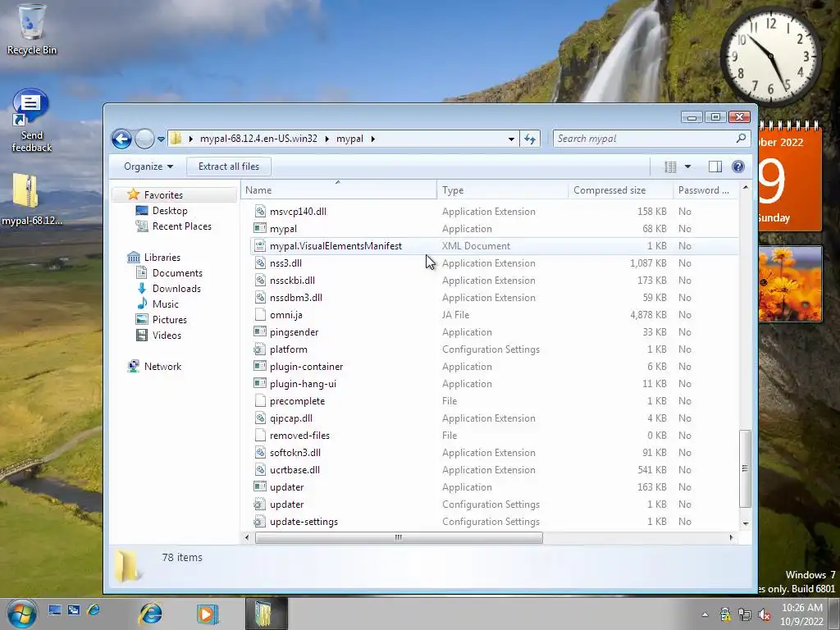840x630 pixels.
Task: Open Send feedback desktop shortcut
Action: 31,121
